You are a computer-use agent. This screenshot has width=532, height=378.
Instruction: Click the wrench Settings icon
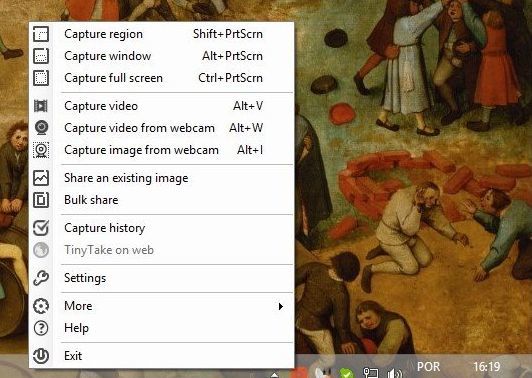(x=41, y=278)
